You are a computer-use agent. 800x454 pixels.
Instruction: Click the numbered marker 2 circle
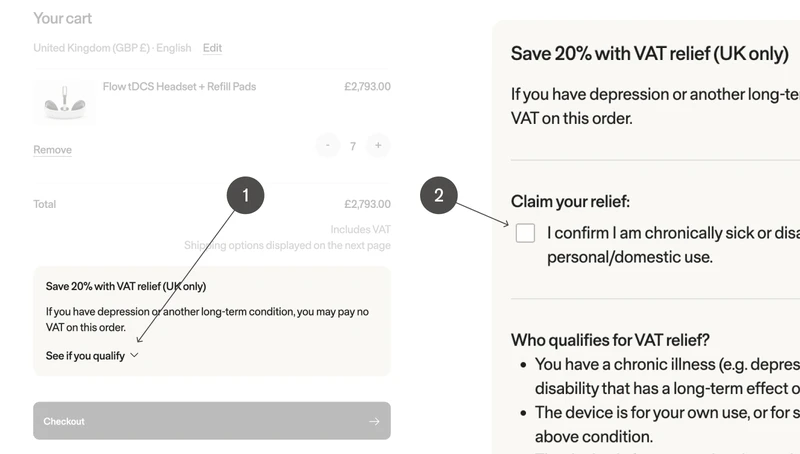pos(438,194)
